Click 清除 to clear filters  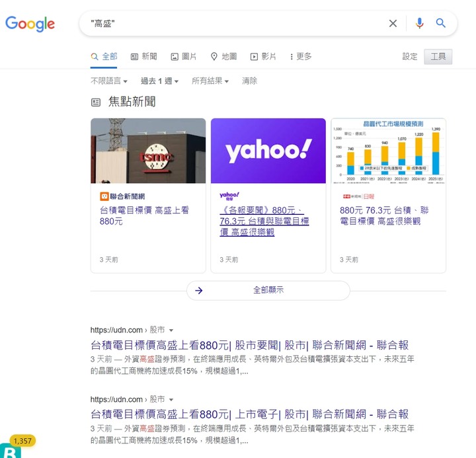pyautogui.click(x=249, y=81)
